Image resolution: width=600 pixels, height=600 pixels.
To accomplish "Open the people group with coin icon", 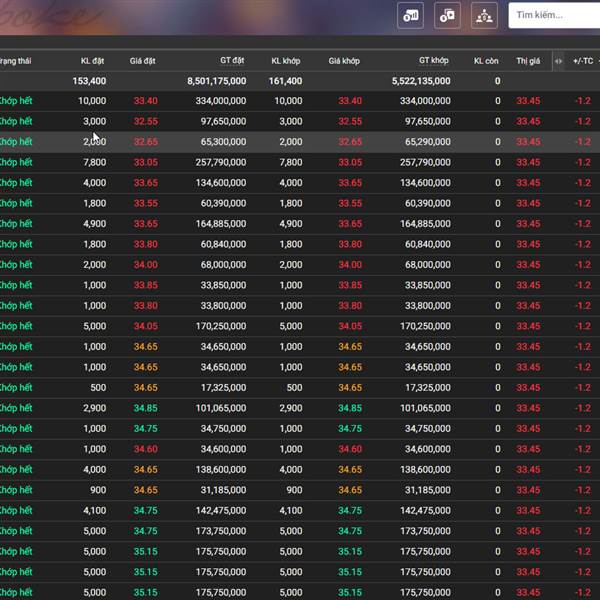I will tap(484, 15).
